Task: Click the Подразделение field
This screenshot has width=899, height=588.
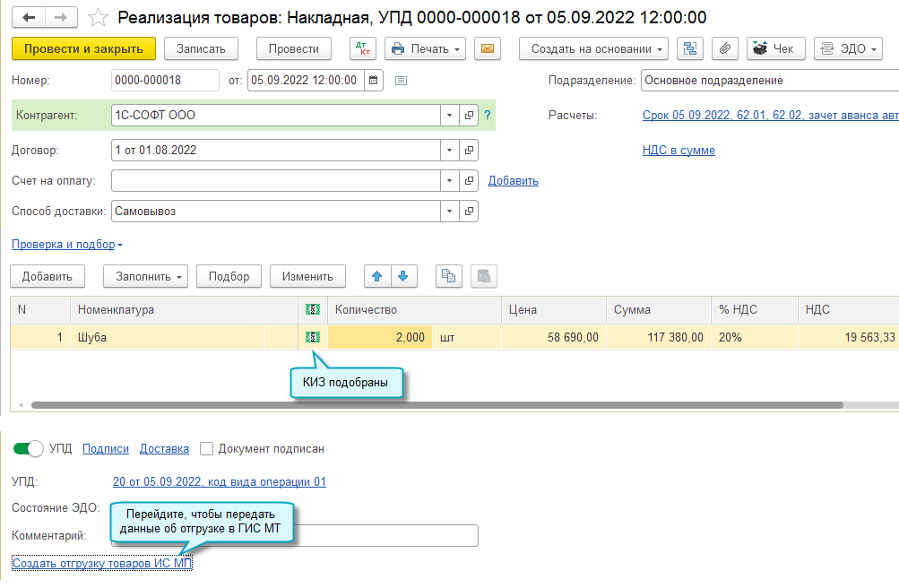Action: pyautogui.click(x=770, y=81)
